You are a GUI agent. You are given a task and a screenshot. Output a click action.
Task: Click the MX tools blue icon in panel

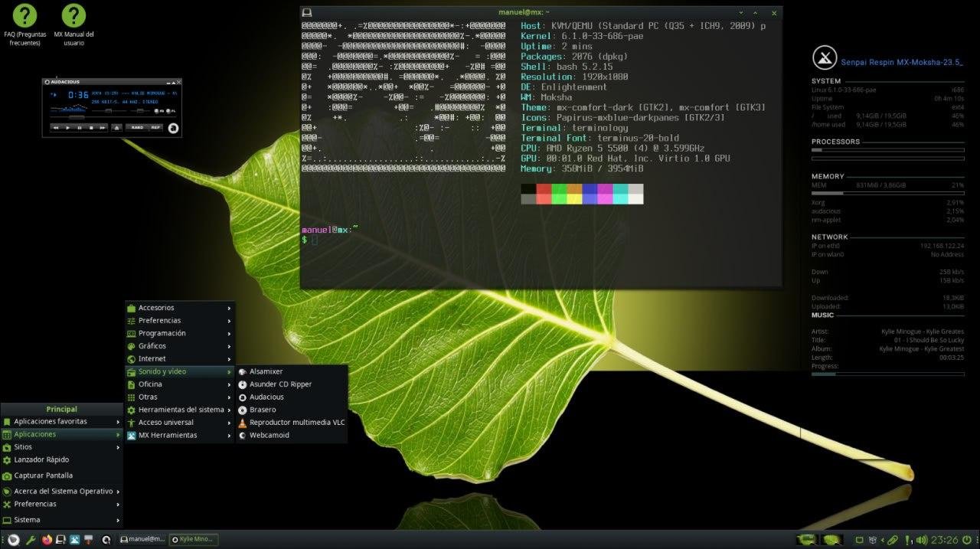[x=74, y=540]
